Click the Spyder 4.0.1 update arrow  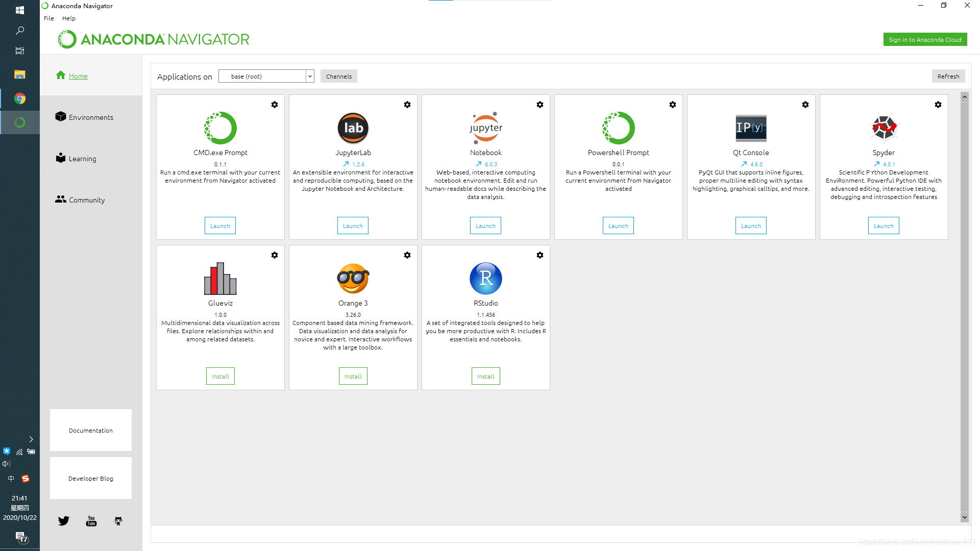(x=877, y=164)
